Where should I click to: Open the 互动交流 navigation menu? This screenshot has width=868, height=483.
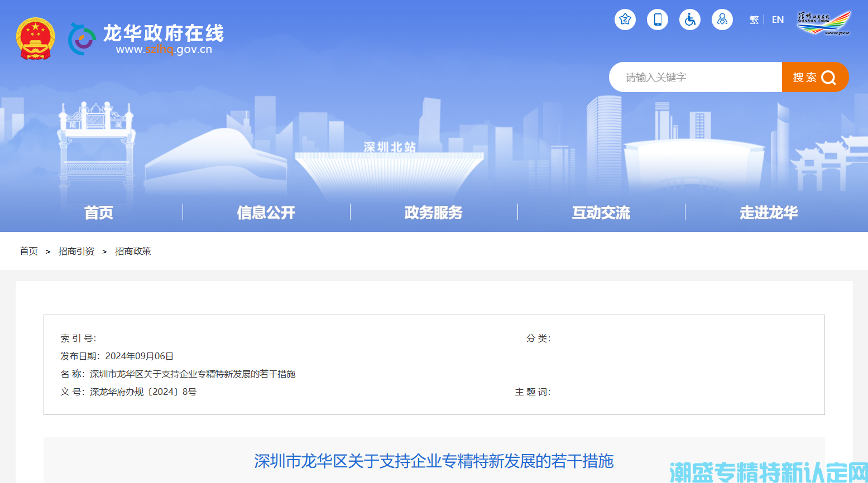(601, 212)
